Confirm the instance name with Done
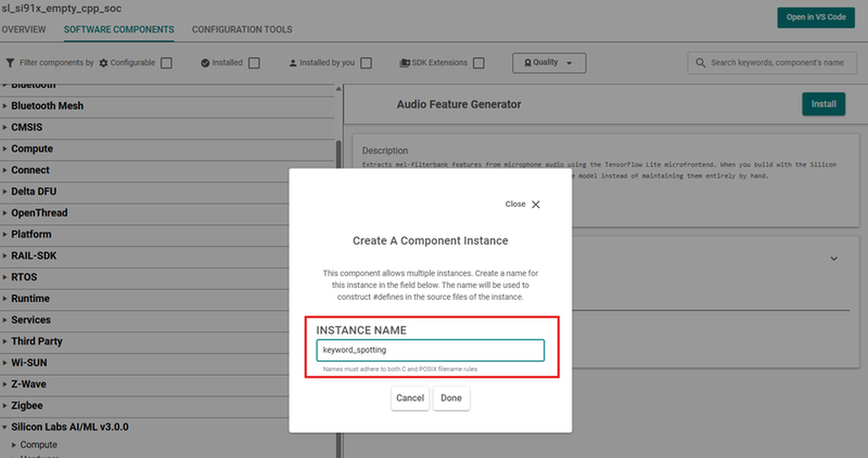The height and width of the screenshot is (458, 868). click(x=451, y=397)
